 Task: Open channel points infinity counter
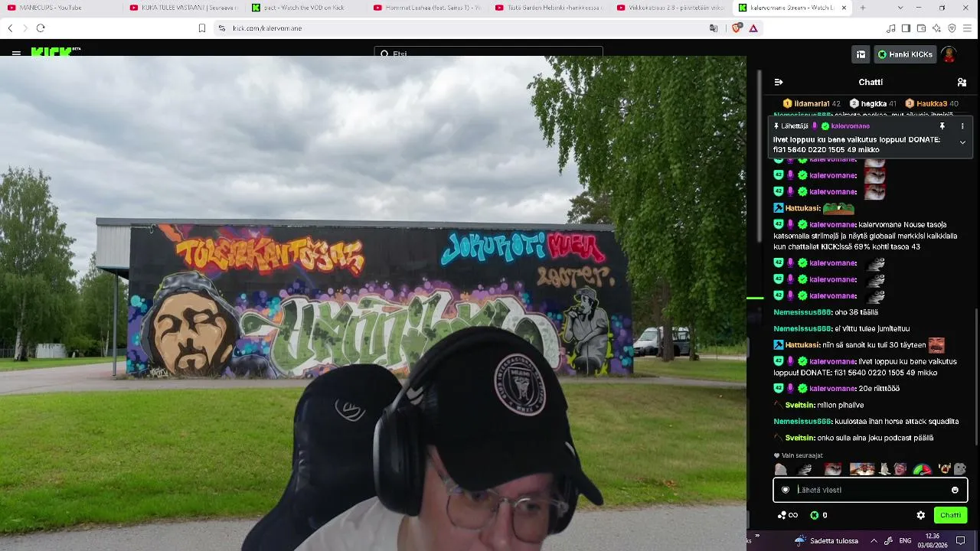[788, 515]
